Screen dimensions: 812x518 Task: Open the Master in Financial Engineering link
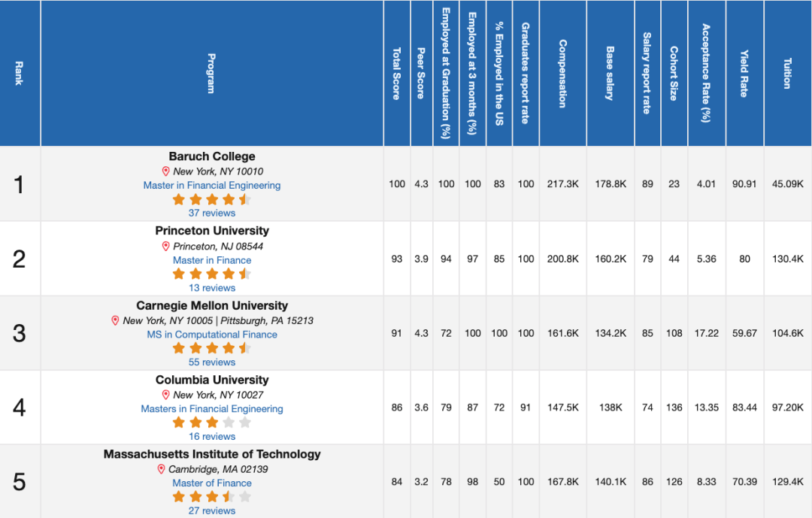coord(212,186)
